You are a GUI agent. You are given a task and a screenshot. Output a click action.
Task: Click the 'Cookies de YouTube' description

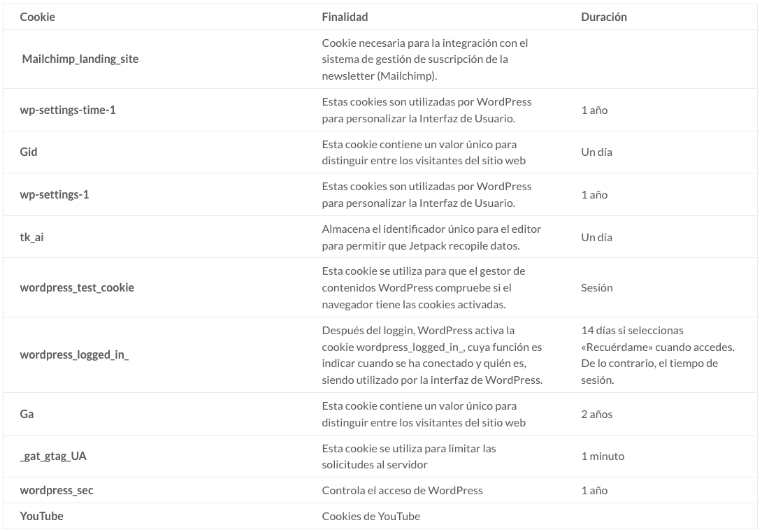[x=371, y=516]
